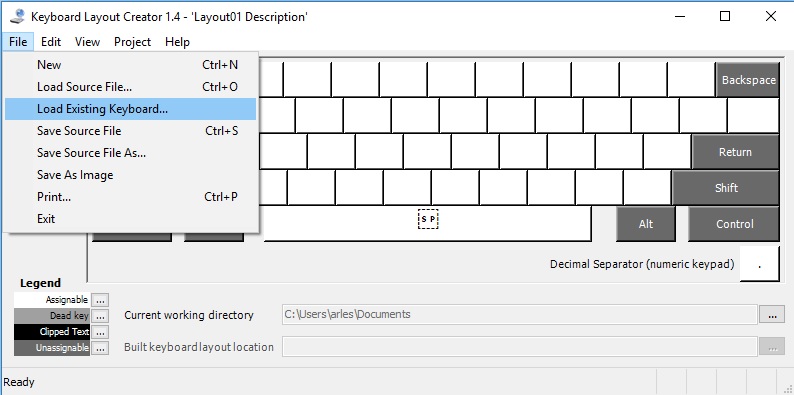Open the Dead key color ellipsis button

click(100, 316)
